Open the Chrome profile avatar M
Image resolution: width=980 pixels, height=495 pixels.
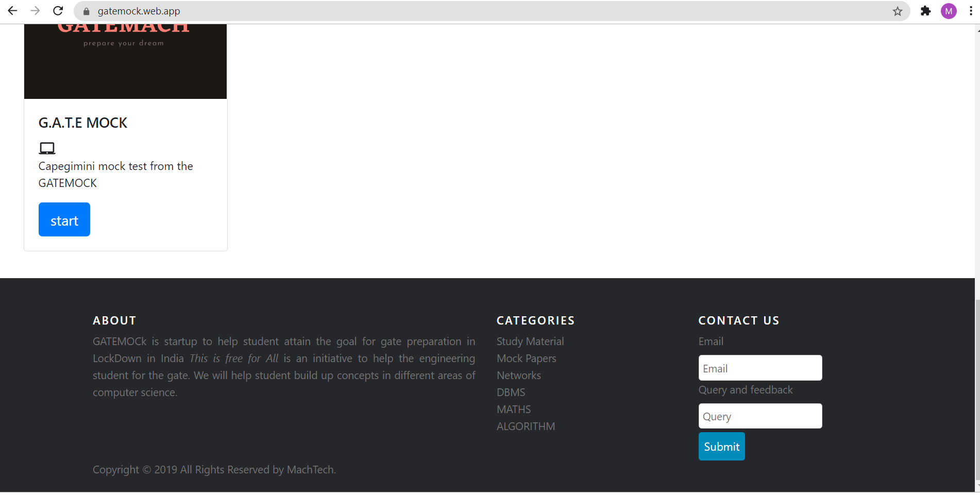click(x=948, y=11)
